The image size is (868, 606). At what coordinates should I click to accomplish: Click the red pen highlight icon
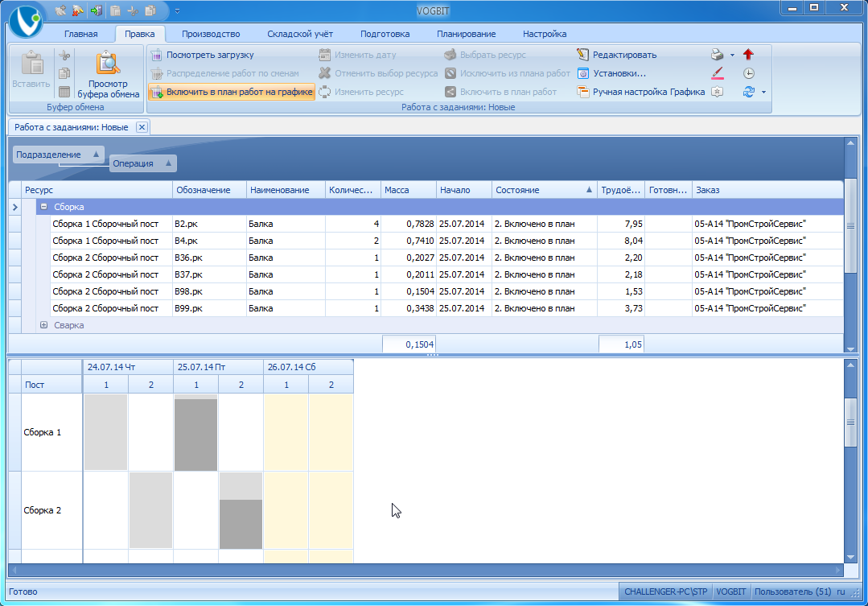(718, 73)
